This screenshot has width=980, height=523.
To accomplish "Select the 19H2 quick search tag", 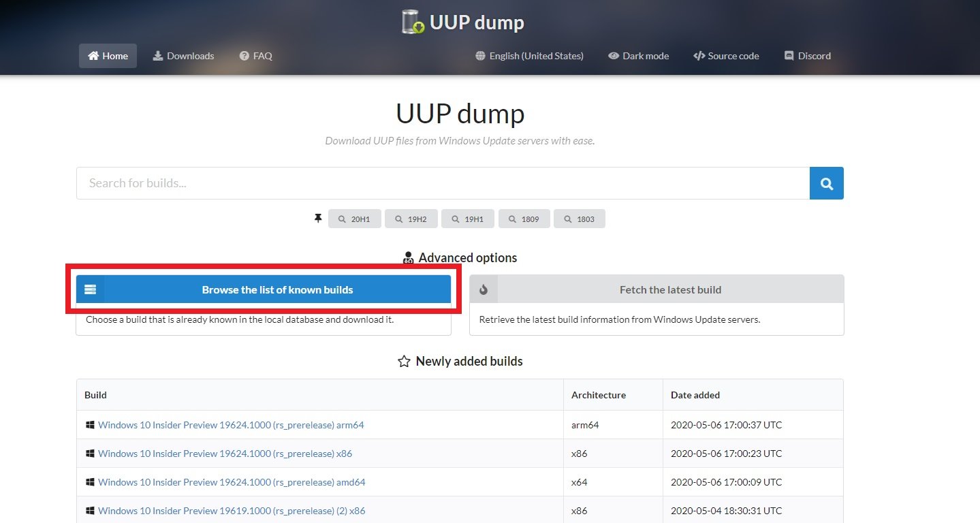I will tap(411, 219).
